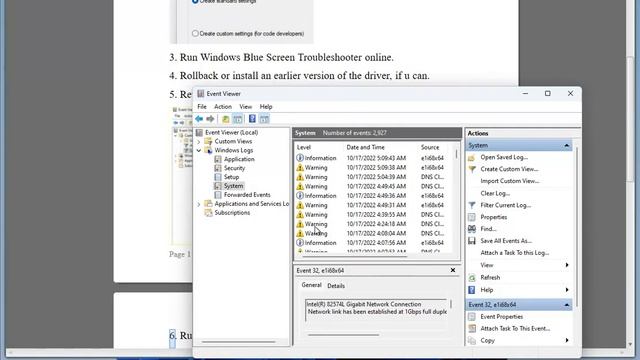Open the View menu in menu bar
640x360 pixels.
[x=245, y=107]
